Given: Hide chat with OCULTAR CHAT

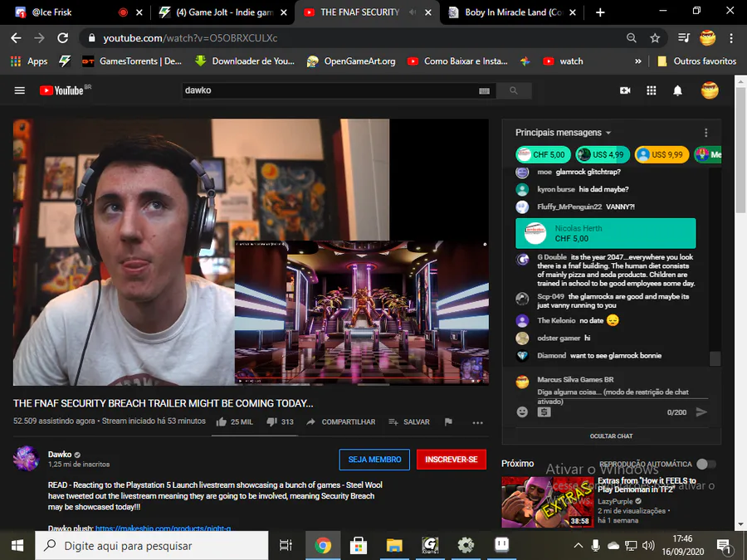Looking at the screenshot, I should (x=611, y=436).
